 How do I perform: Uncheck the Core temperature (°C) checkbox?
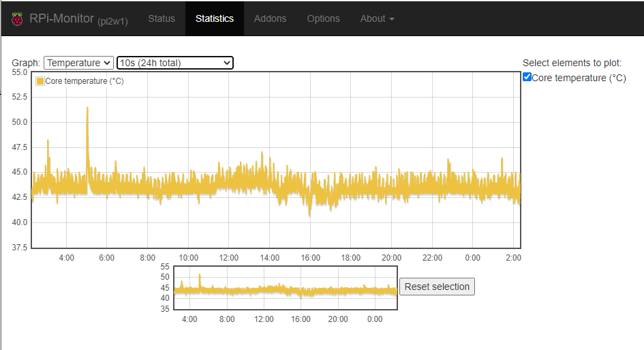tap(527, 77)
